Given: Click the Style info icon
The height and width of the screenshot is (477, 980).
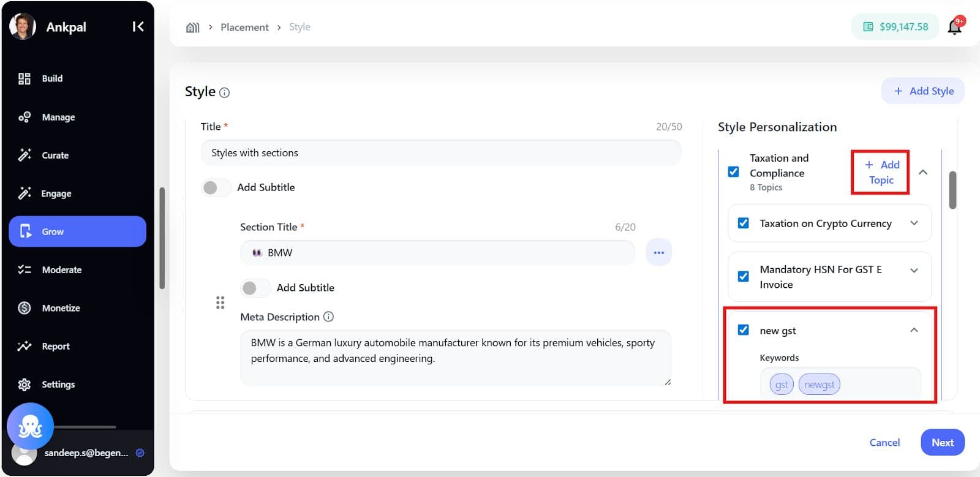Looking at the screenshot, I should click(x=225, y=92).
